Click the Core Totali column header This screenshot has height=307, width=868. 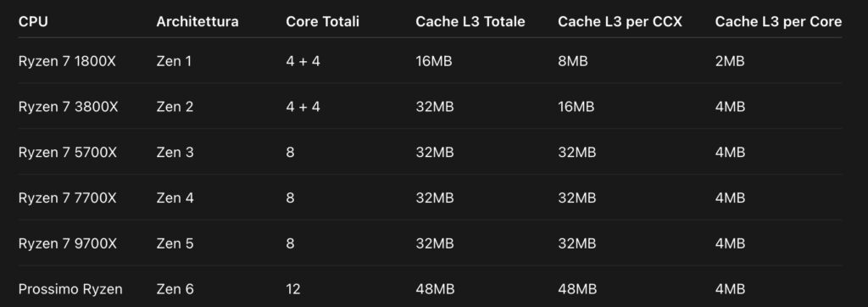tap(323, 21)
